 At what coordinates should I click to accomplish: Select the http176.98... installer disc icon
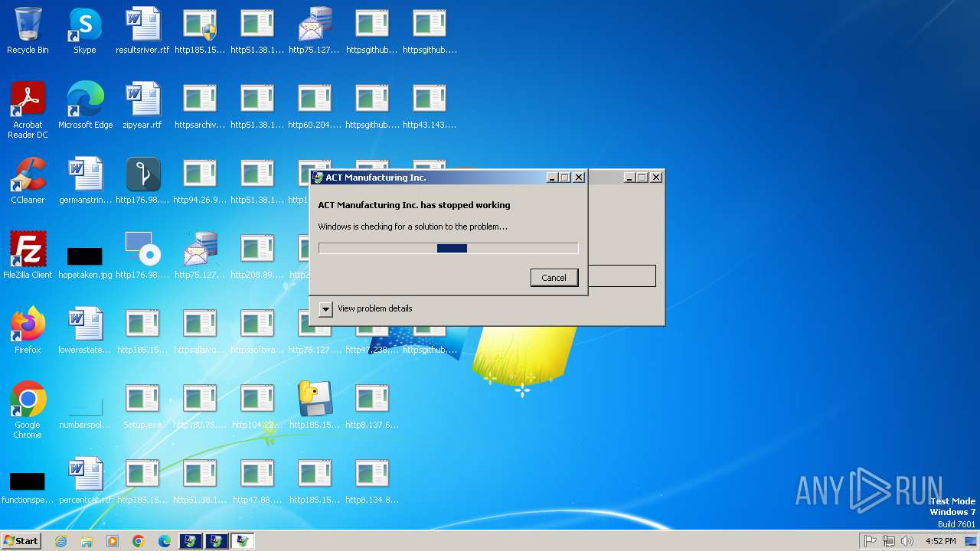pos(142,256)
